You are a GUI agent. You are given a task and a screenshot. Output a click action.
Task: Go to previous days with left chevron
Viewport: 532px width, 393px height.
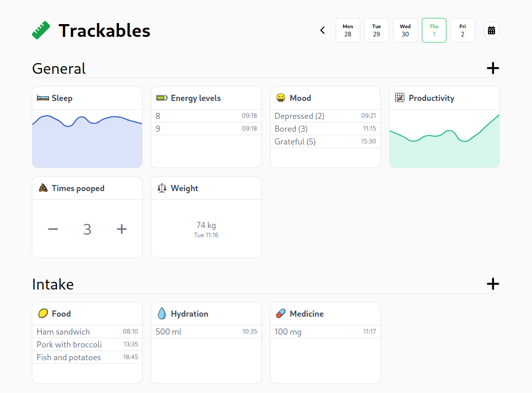(322, 30)
